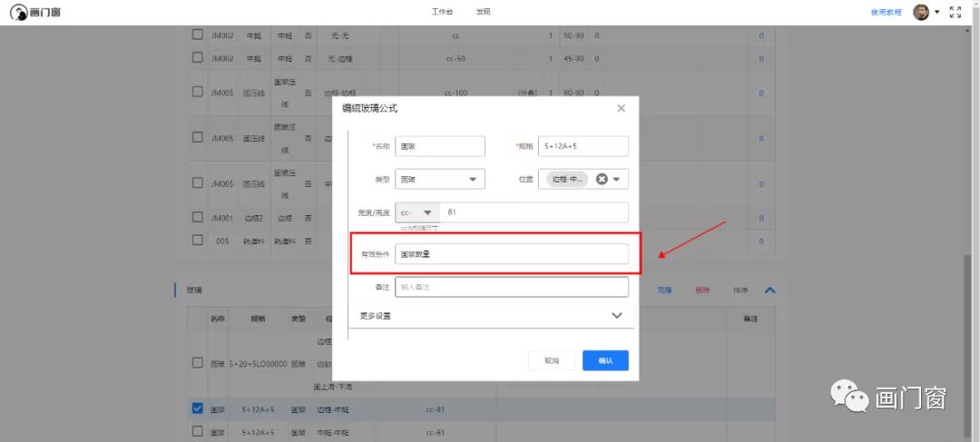Close the 编辑玻璃公式 dialog with X

pos(621,108)
